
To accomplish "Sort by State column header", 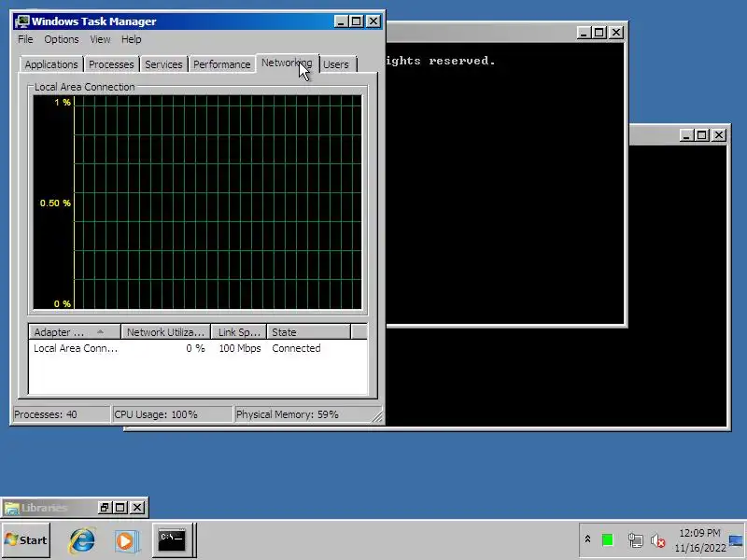I will (x=308, y=332).
